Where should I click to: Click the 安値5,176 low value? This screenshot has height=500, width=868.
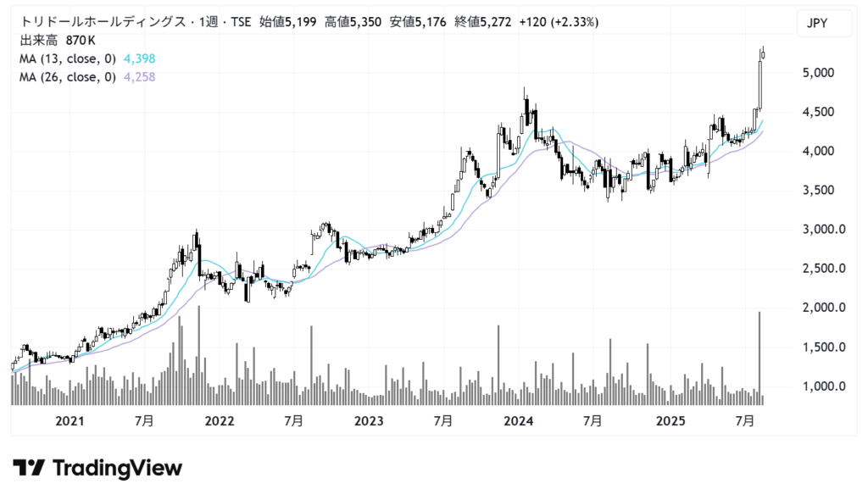[x=418, y=22]
